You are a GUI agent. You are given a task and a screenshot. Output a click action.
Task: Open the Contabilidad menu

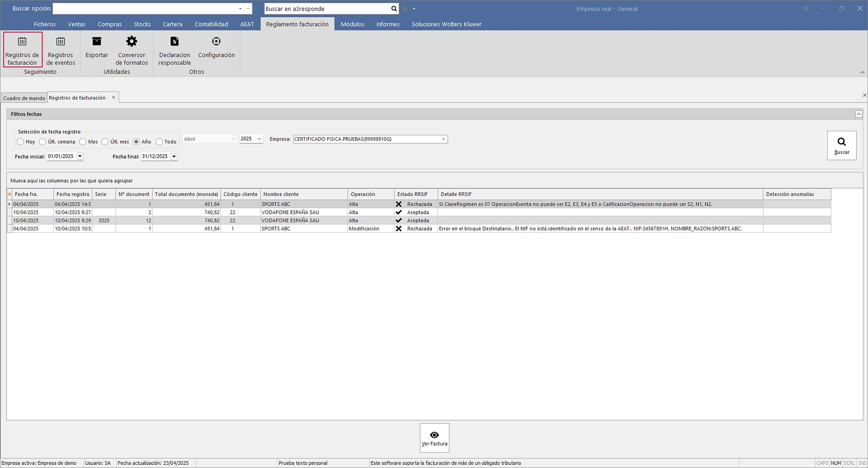coord(211,24)
